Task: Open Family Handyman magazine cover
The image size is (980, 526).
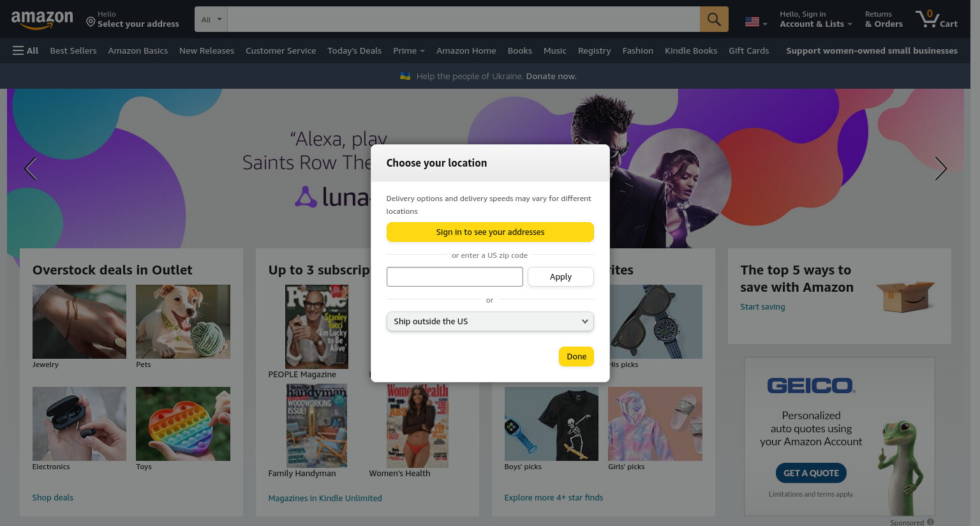Action: click(x=316, y=426)
